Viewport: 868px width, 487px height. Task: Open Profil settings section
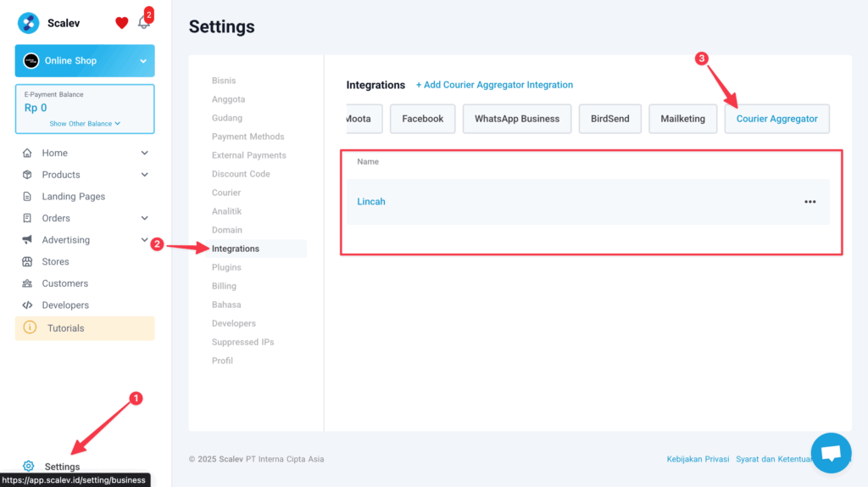[222, 361]
